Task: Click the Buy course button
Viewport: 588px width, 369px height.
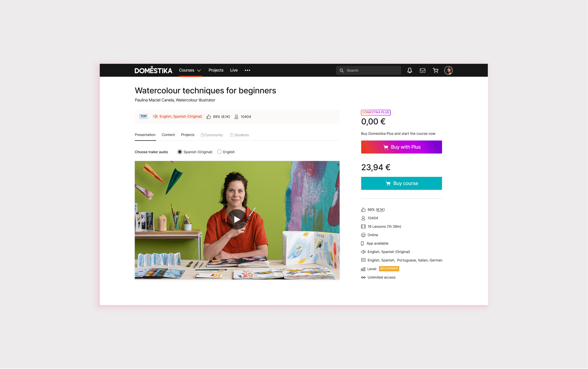Action: 401,184
